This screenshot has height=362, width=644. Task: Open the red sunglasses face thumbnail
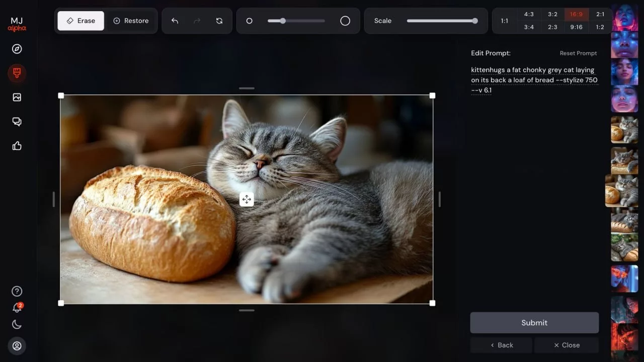(624, 279)
